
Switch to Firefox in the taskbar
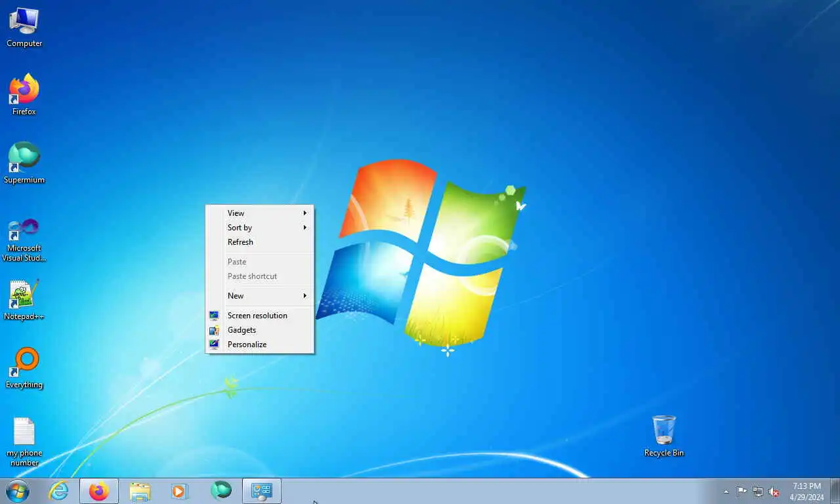click(x=99, y=491)
